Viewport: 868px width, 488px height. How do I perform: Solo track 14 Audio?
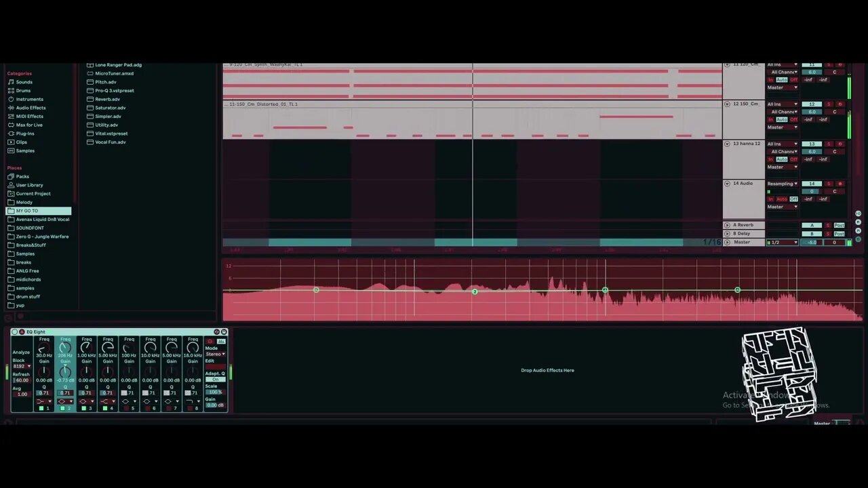pos(829,184)
